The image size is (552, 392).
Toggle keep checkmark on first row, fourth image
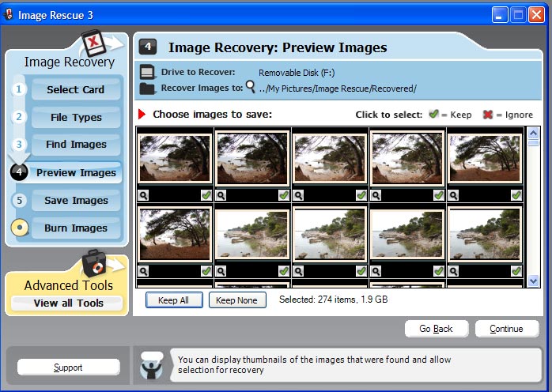439,195
